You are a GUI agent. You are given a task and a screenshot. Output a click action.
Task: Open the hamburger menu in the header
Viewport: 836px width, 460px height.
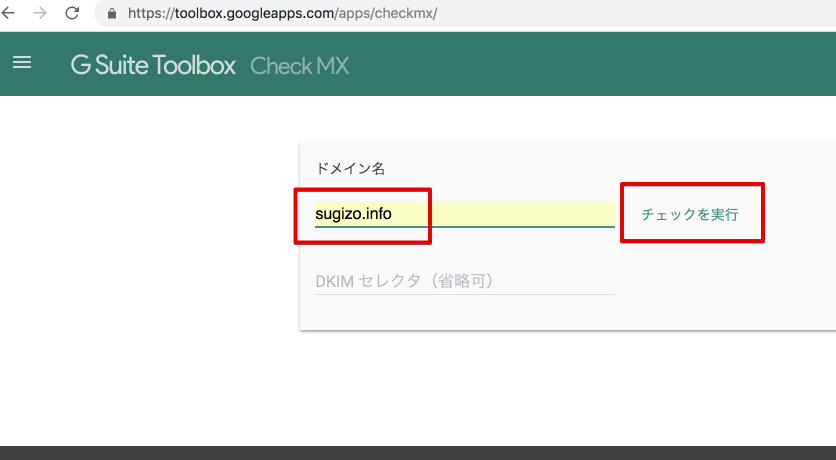[22, 62]
